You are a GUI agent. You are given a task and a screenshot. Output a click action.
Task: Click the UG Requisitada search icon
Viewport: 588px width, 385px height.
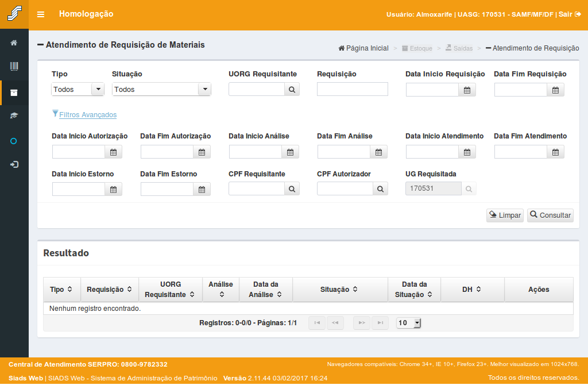469,188
